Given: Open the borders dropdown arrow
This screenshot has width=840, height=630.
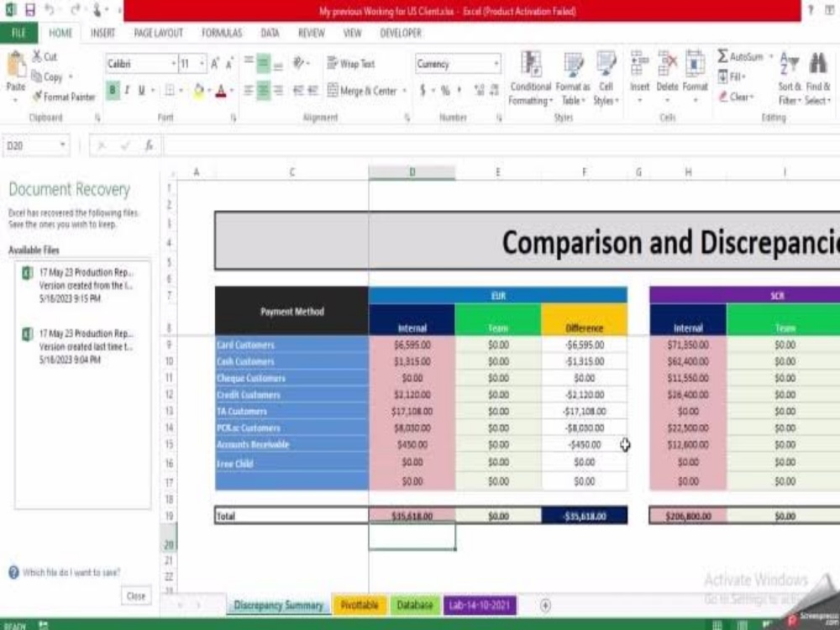Looking at the screenshot, I should tap(181, 91).
